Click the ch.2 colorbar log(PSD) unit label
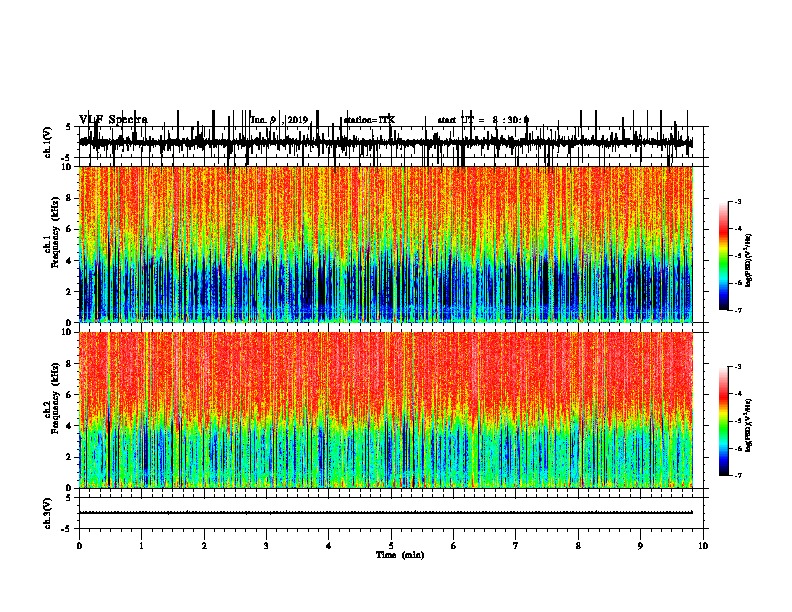Image resolution: width=792 pixels, height=612 pixels. point(748,425)
